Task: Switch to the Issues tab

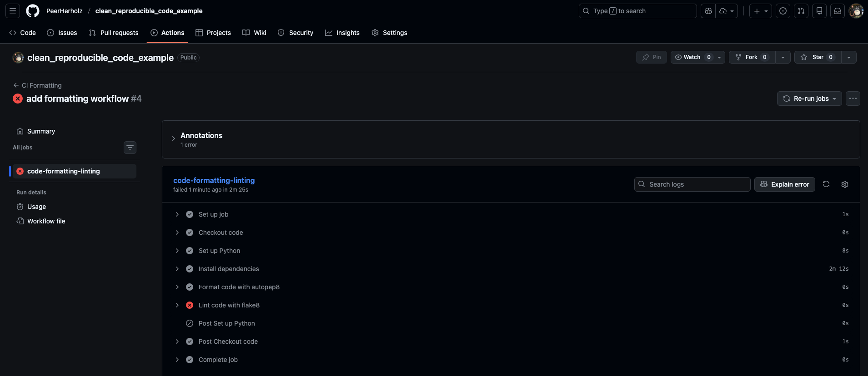Action: [62, 33]
